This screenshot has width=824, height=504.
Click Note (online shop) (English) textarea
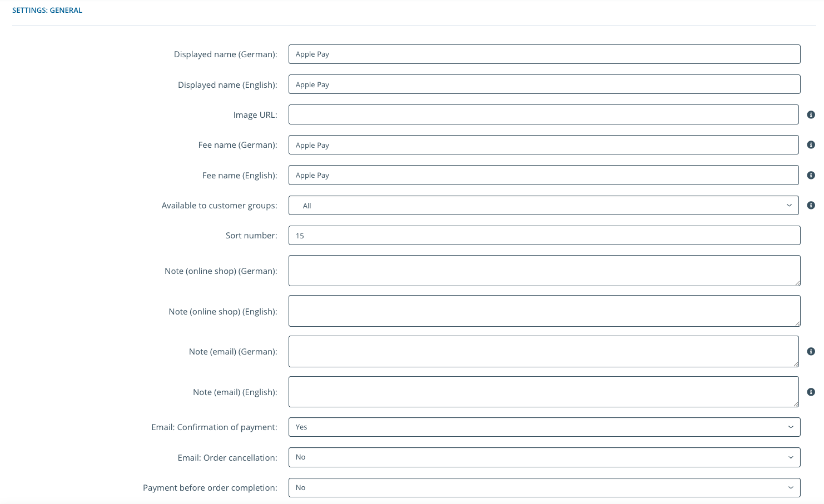coord(544,311)
